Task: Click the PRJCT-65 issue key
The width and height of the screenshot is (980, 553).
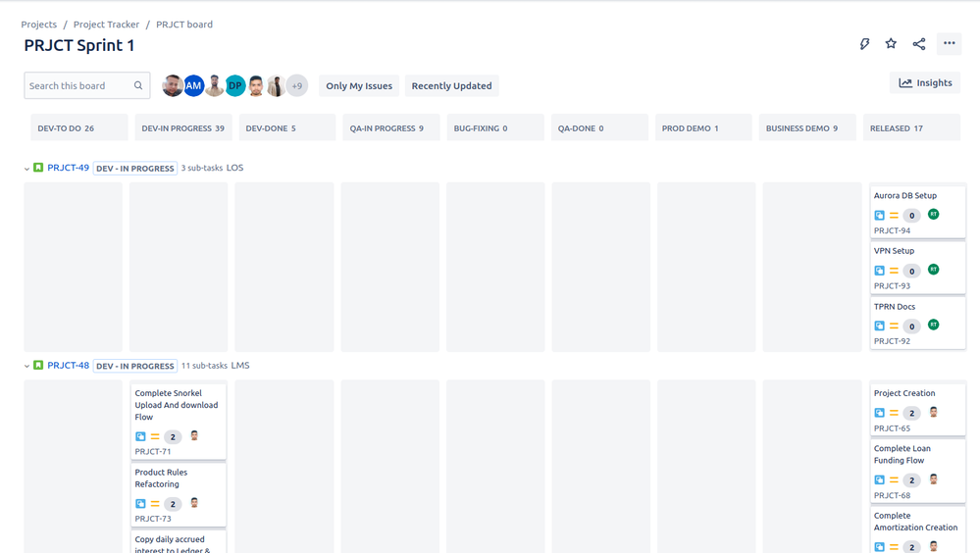Action: pyautogui.click(x=892, y=428)
